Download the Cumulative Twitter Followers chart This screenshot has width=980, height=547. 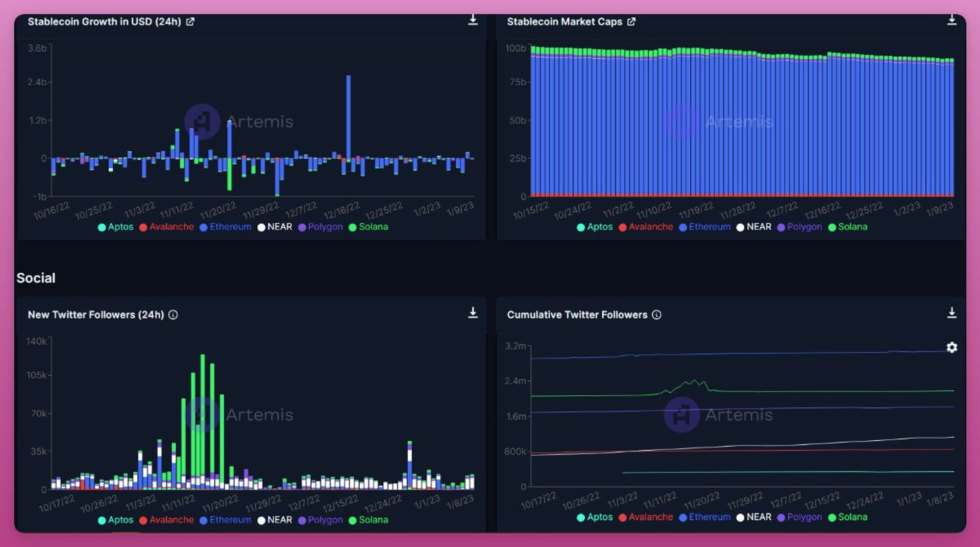[952, 312]
